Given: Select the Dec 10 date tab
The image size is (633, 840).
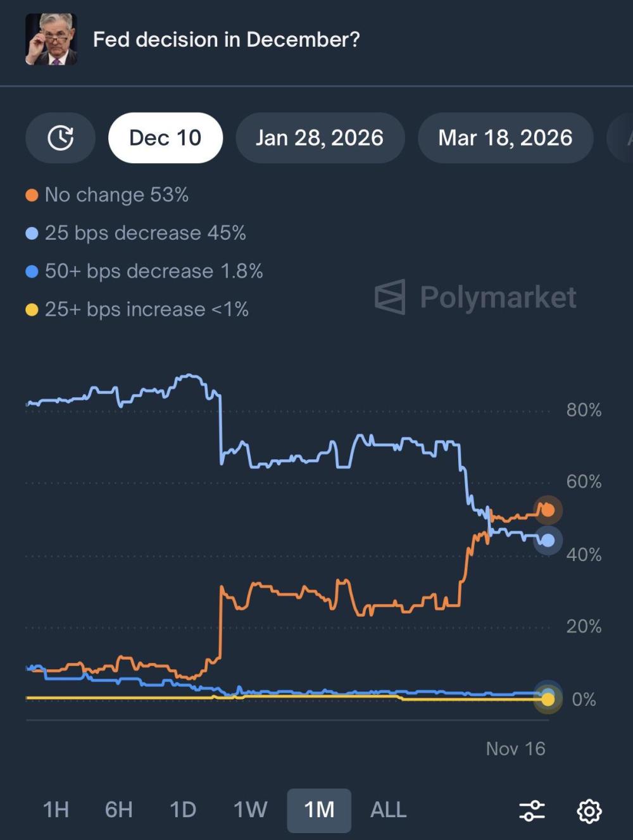Looking at the screenshot, I should (165, 138).
